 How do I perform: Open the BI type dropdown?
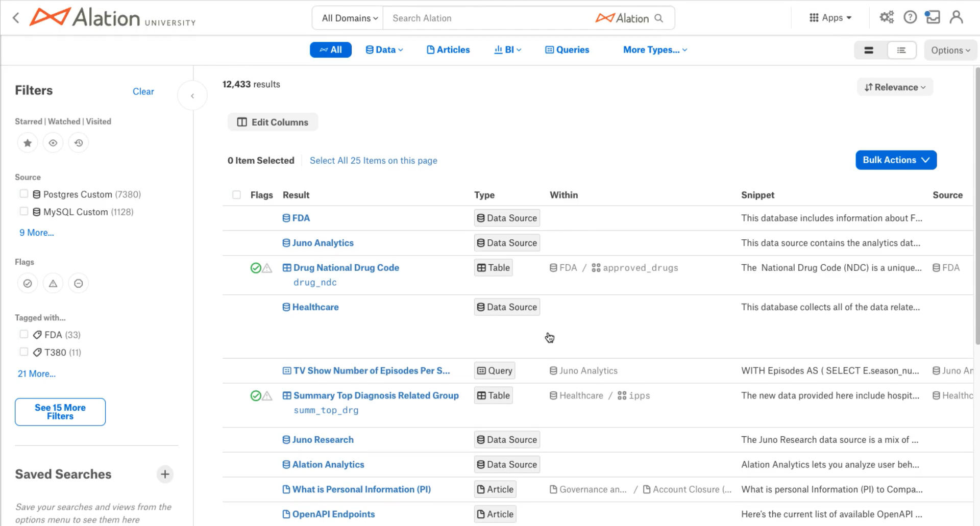tap(508, 49)
